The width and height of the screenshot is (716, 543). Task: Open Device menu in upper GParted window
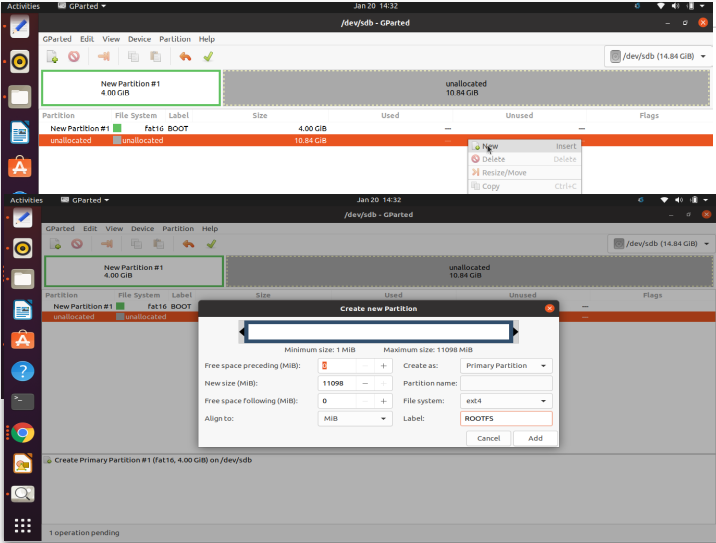139,39
